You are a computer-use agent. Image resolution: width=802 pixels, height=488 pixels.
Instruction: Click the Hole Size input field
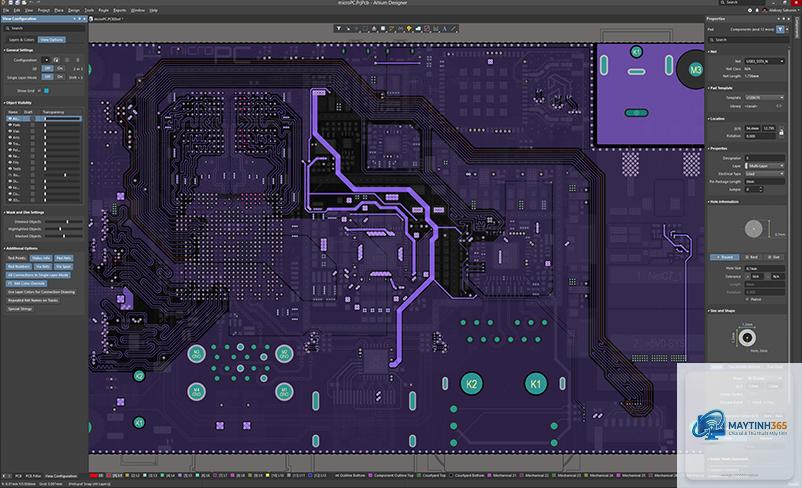coord(765,268)
